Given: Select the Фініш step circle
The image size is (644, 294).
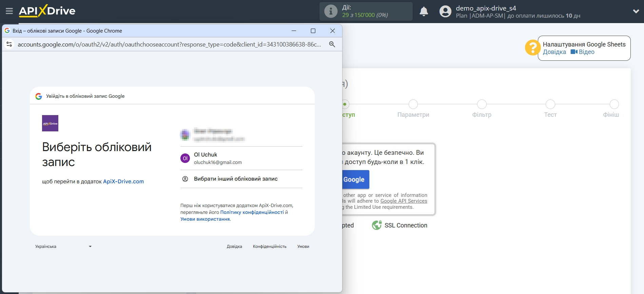Looking at the screenshot, I should pos(614,104).
